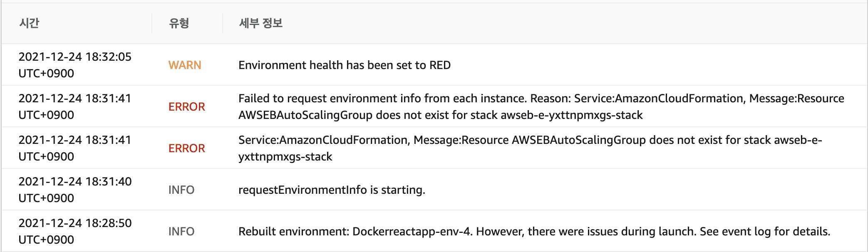Click the divider between 유형 and 세부 정보
The height and width of the screenshot is (252, 868).
[223, 23]
